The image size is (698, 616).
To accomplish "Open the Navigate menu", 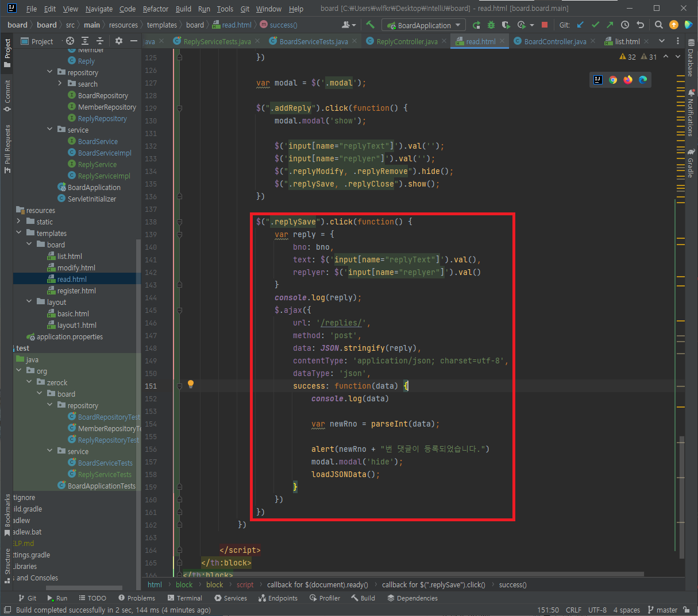I will pyautogui.click(x=99, y=9).
